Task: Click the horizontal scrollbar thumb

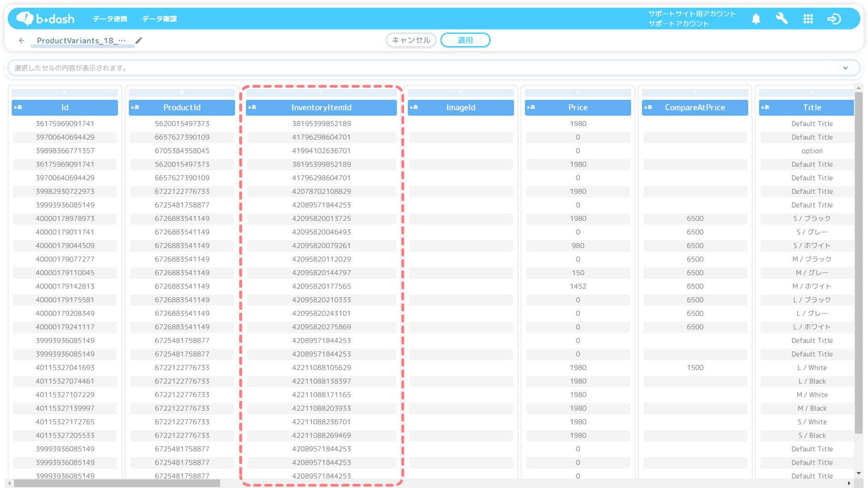Action: (117, 483)
